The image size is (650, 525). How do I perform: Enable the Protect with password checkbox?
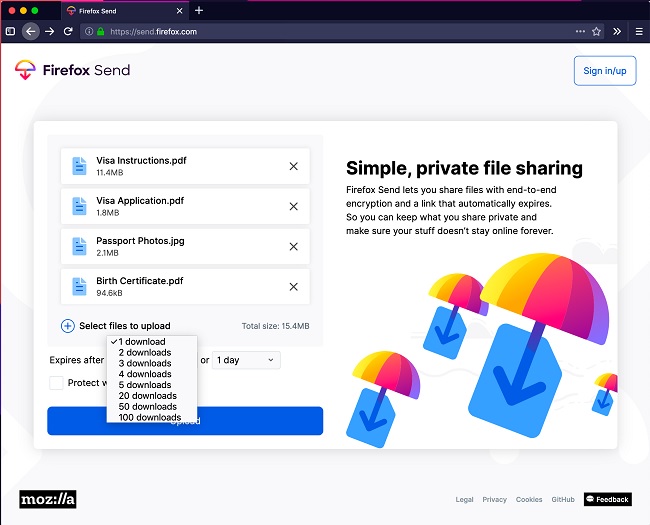56,383
